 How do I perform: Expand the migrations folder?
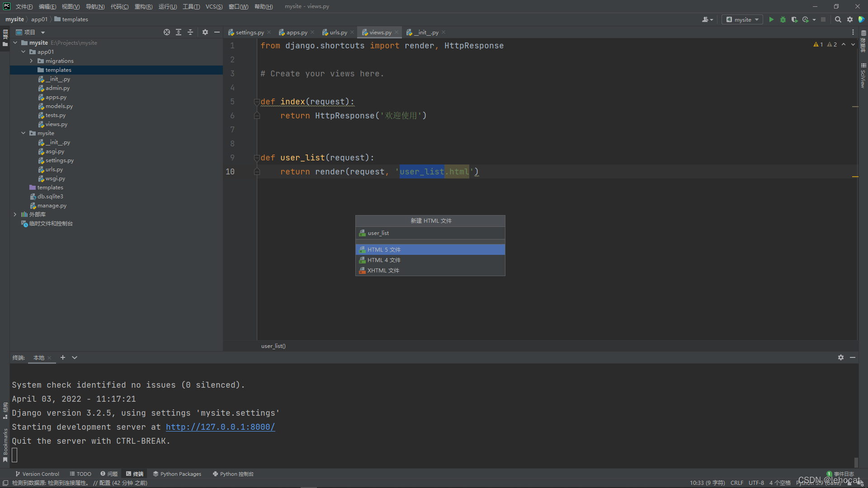click(31, 61)
